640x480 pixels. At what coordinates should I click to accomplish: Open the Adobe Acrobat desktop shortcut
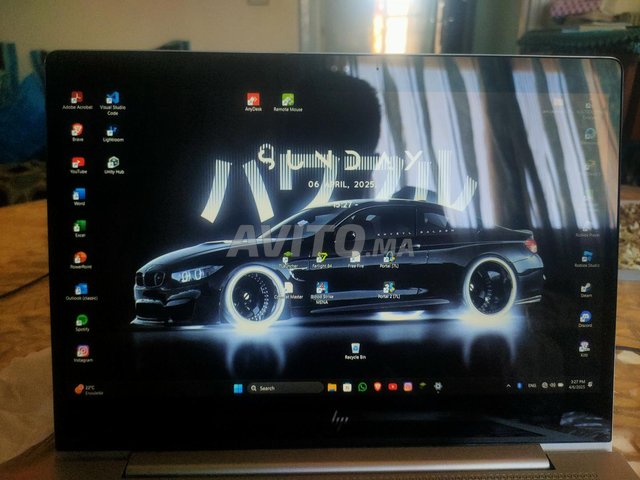(77, 98)
